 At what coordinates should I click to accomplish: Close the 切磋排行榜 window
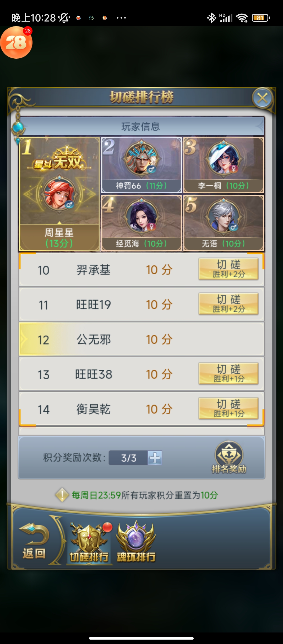pos(262,98)
